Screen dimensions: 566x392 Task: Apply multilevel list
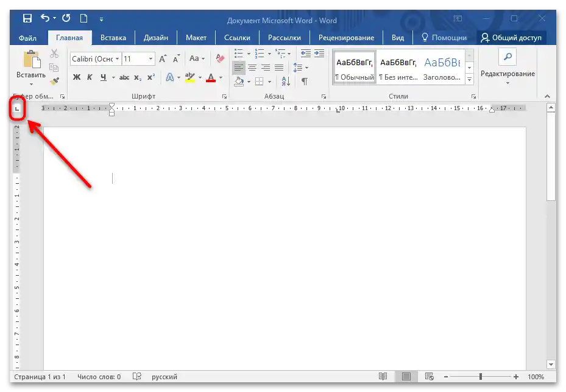[280, 54]
